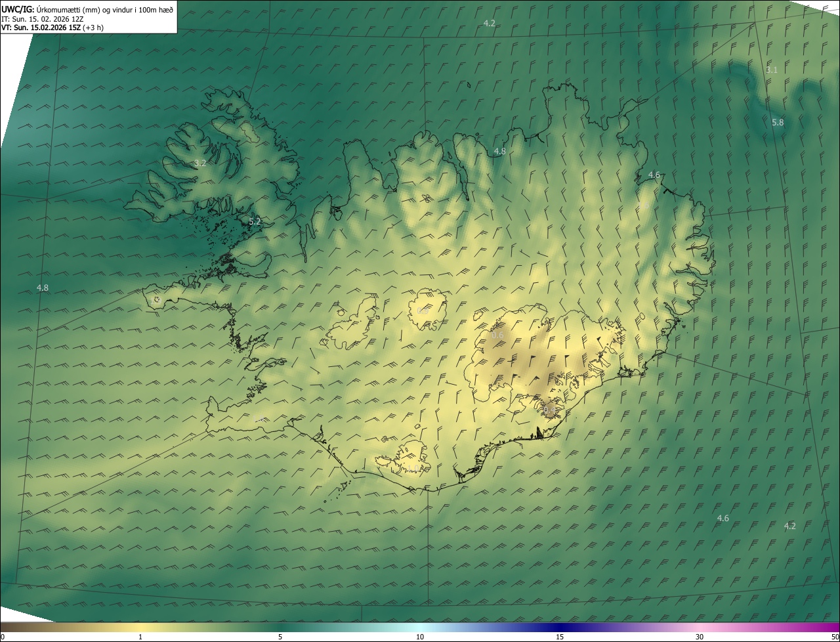Click the 3.1 value label
Image resolution: width=840 pixels, height=642 pixels.
pos(772,70)
